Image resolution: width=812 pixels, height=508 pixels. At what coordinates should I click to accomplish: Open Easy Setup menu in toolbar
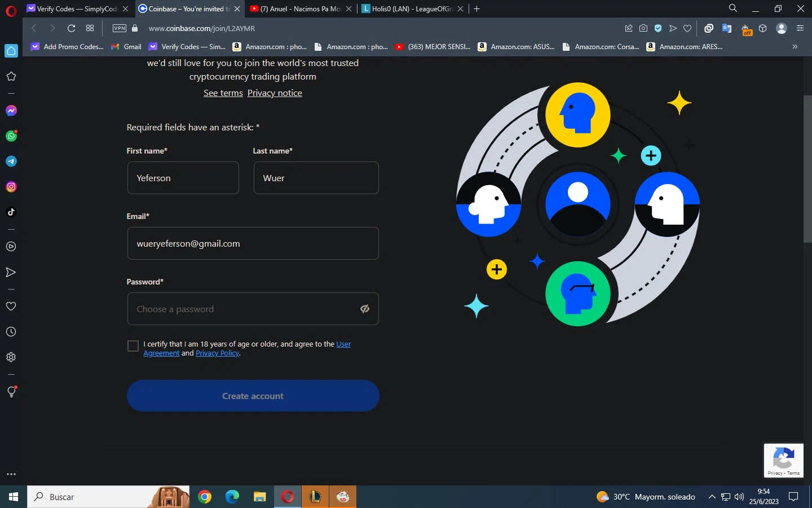click(800, 28)
